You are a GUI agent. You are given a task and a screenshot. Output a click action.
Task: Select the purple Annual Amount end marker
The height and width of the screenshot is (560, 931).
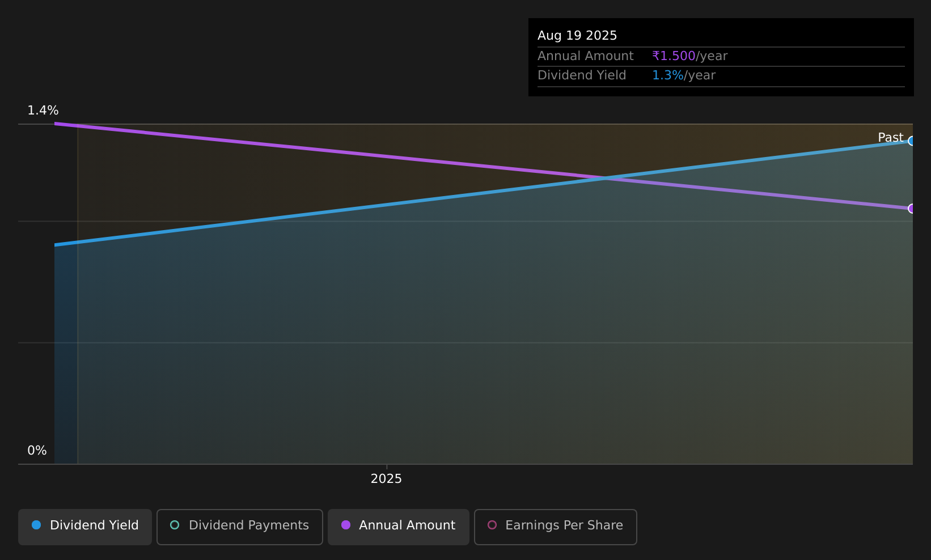912,209
